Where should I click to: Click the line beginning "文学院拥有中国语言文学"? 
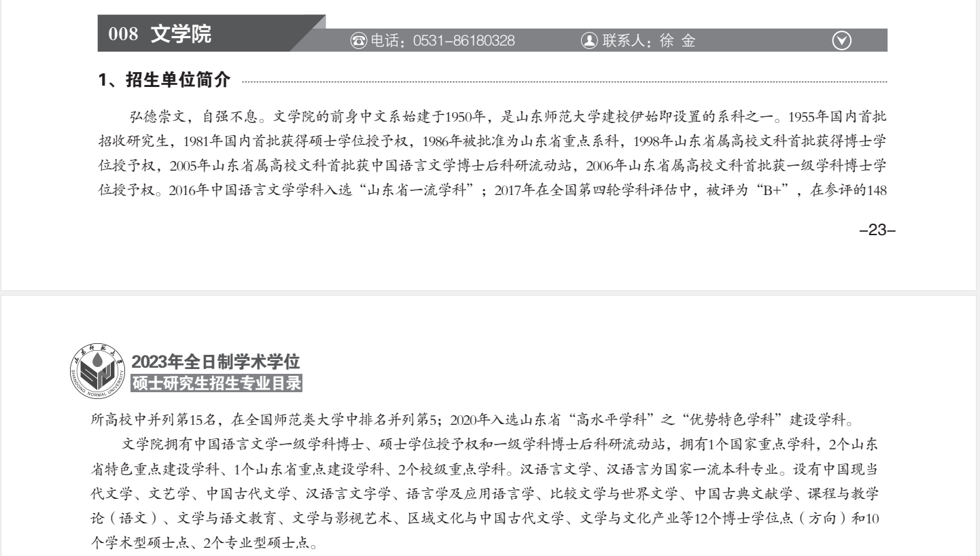coord(272,445)
